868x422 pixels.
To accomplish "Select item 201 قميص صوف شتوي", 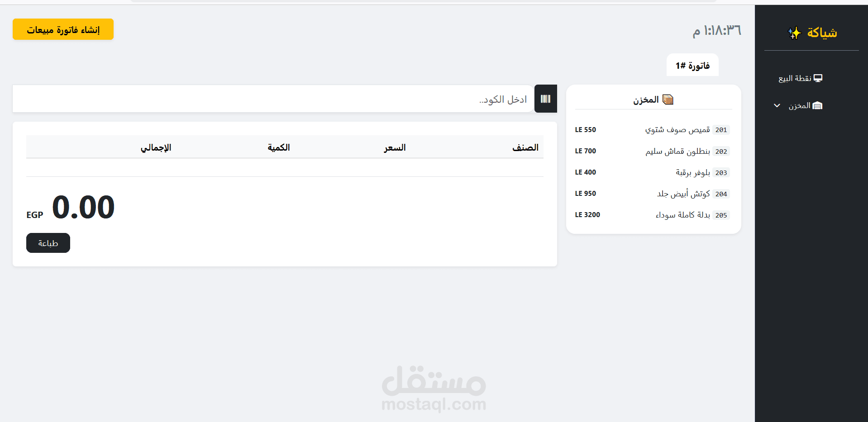I will tap(652, 130).
